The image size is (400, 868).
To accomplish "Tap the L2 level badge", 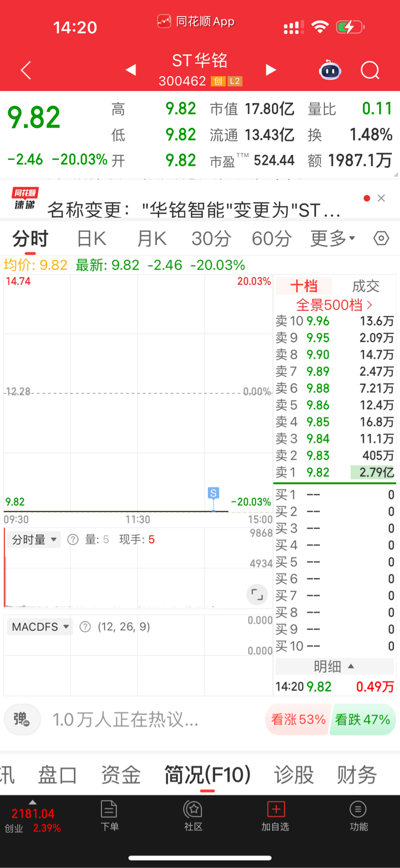I will [235, 81].
